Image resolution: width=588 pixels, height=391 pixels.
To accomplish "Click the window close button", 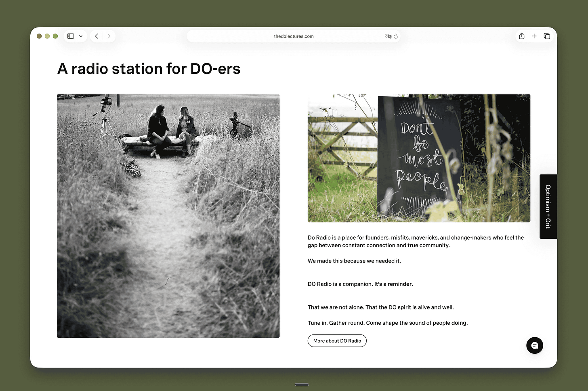I will pos(39,36).
